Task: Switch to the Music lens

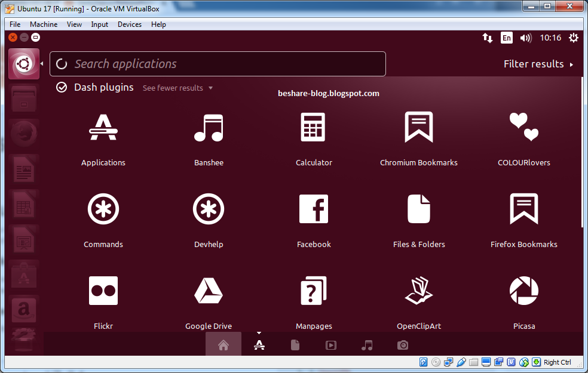Action: point(367,345)
